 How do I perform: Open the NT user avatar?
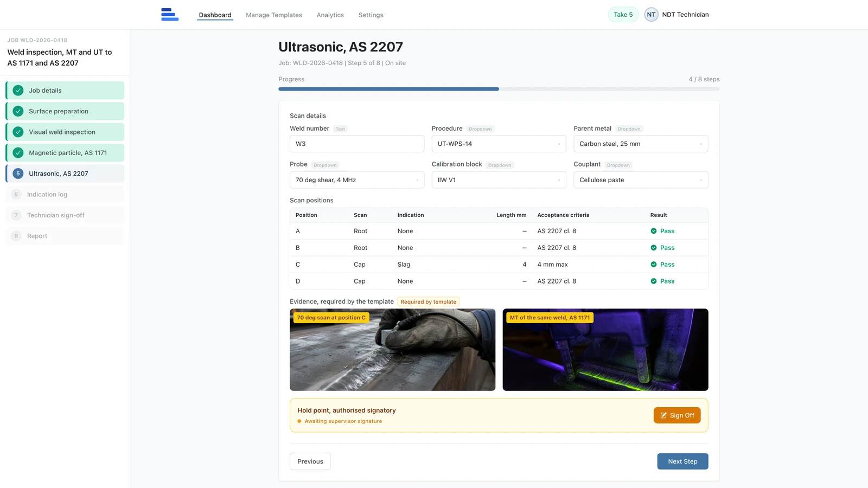(651, 15)
